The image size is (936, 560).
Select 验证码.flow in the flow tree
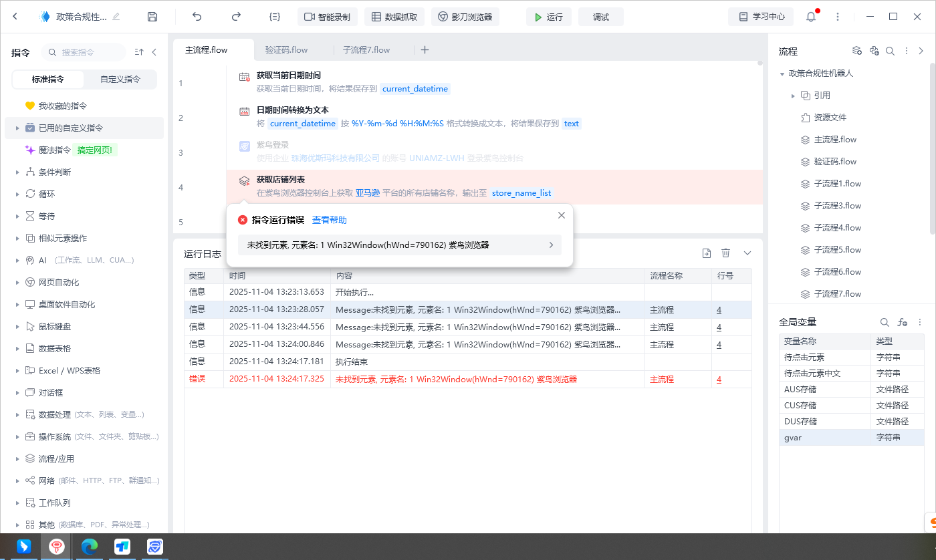click(835, 162)
